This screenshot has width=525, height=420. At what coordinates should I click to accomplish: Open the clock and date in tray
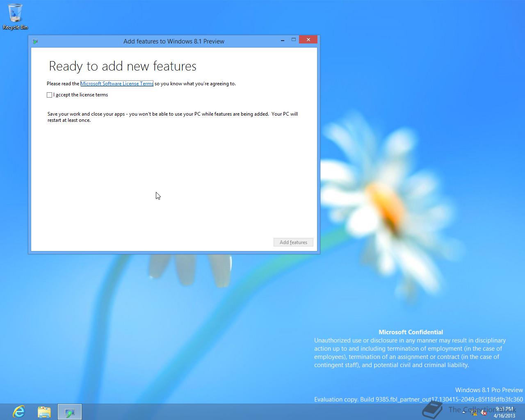coord(504,412)
